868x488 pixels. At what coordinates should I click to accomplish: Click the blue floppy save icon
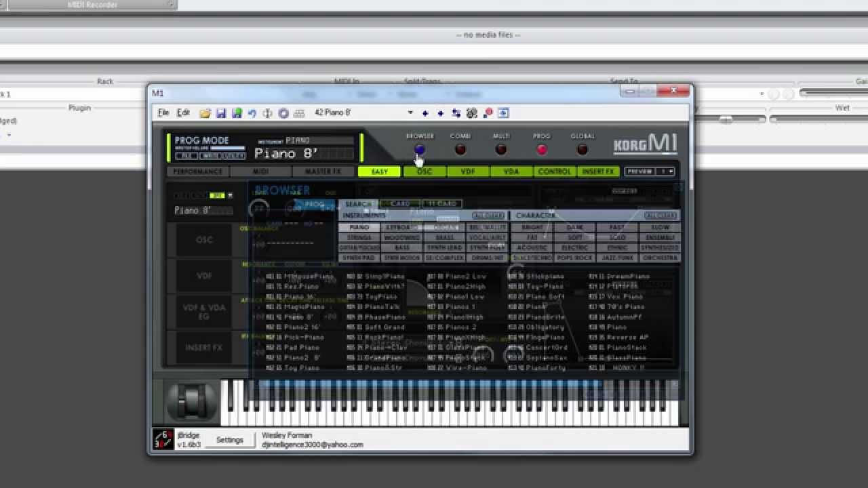click(x=221, y=113)
